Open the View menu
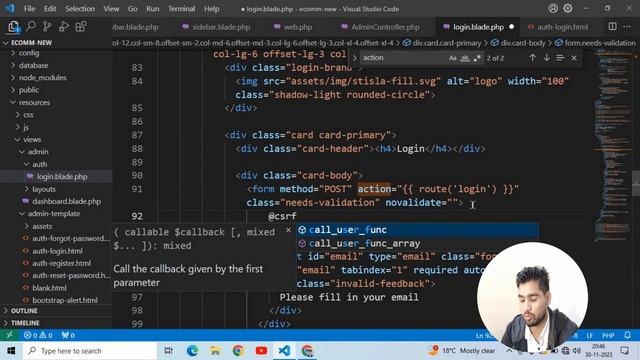The image size is (640, 360). (x=111, y=9)
